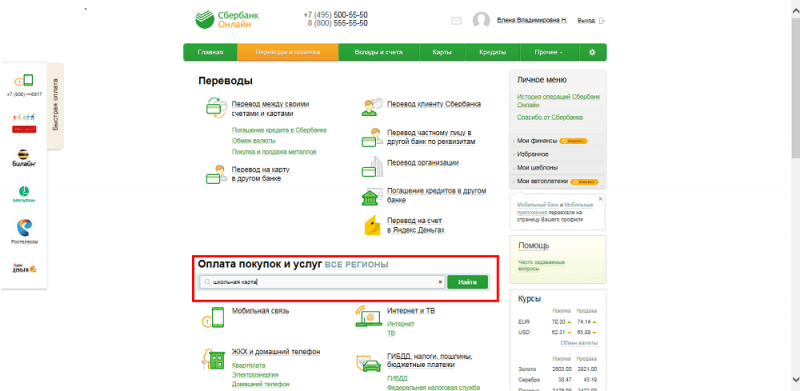This screenshot has height=391, width=800.
Task: Close the Мобильный банк notice box
Action: [601, 199]
